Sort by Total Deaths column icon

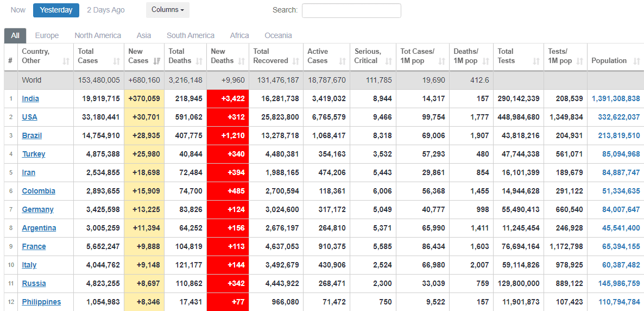click(199, 61)
